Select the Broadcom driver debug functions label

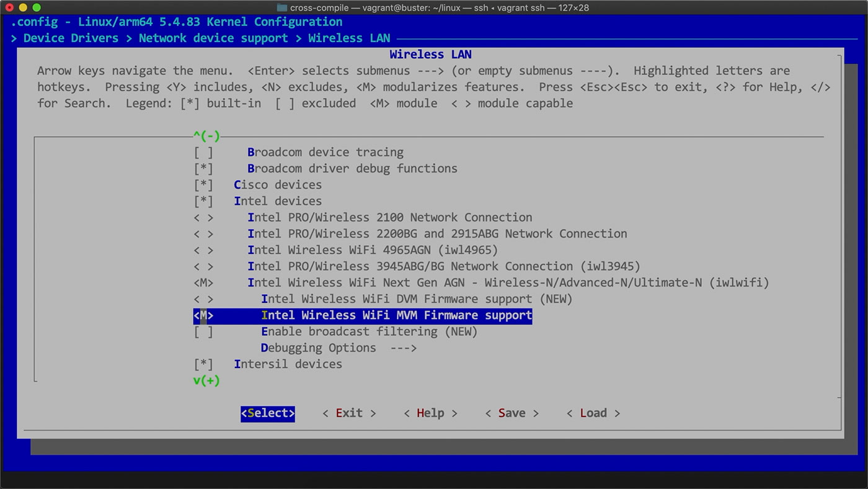click(x=352, y=168)
